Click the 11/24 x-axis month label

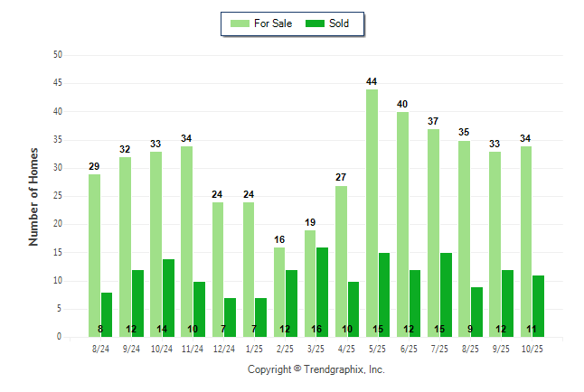point(193,348)
